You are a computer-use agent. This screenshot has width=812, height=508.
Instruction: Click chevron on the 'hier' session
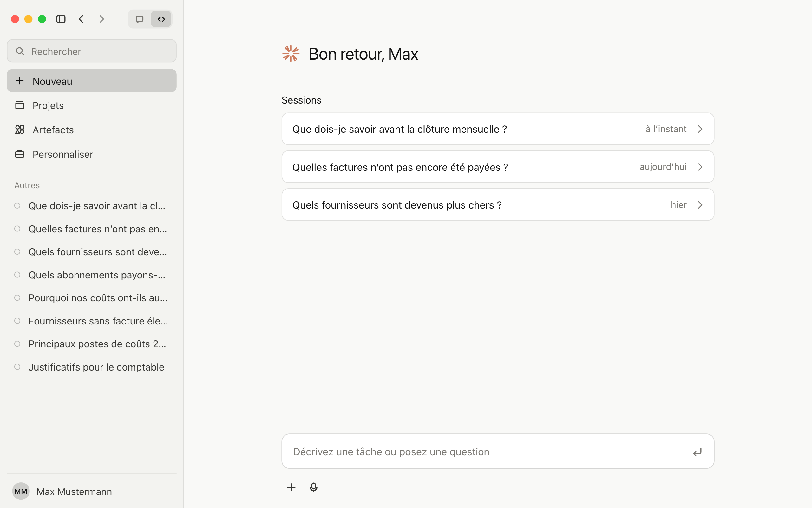tap(700, 204)
